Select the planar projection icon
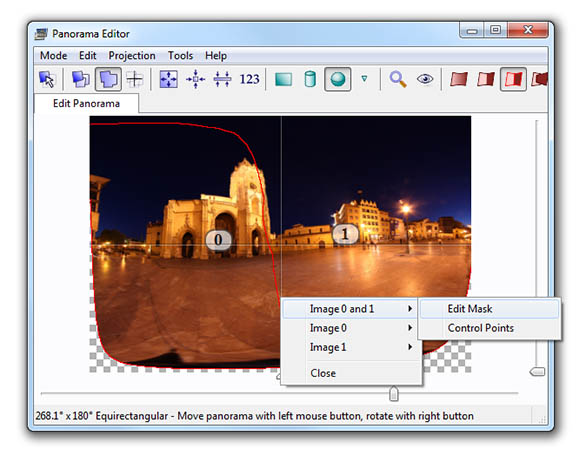Image resolution: width=586 pixels, height=463 pixels. click(x=284, y=79)
